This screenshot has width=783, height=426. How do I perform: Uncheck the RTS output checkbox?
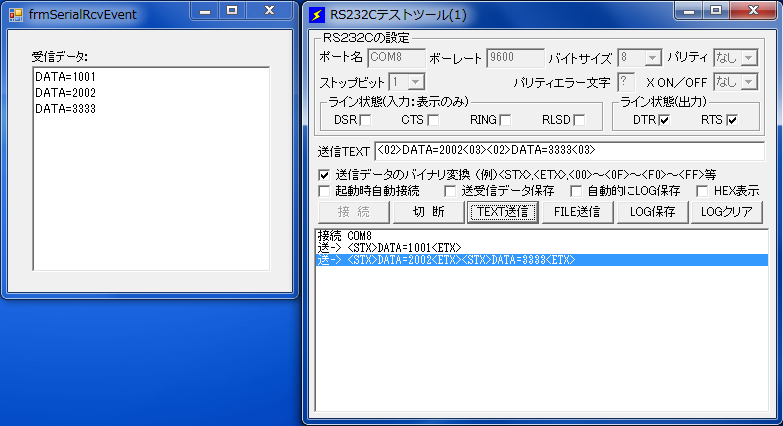pyautogui.click(x=732, y=120)
